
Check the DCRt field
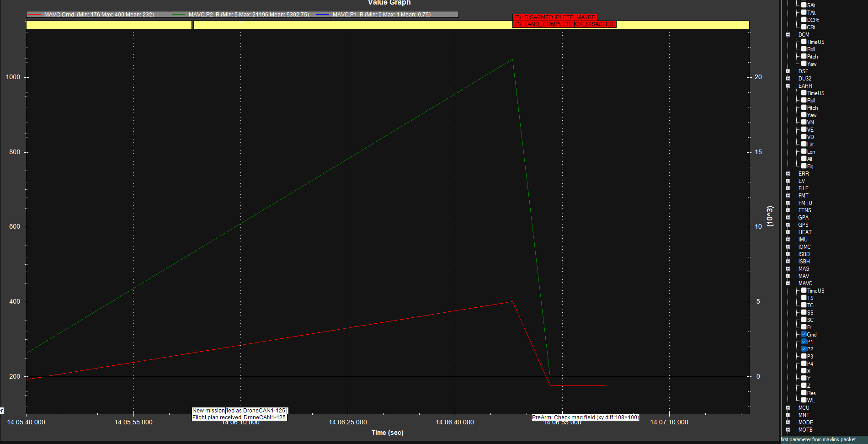click(804, 20)
